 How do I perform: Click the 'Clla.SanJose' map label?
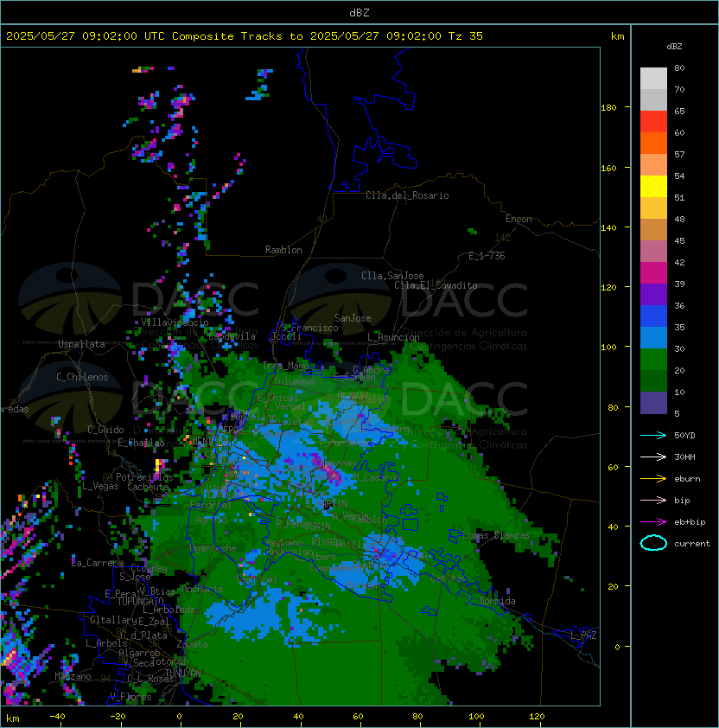point(392,276)
